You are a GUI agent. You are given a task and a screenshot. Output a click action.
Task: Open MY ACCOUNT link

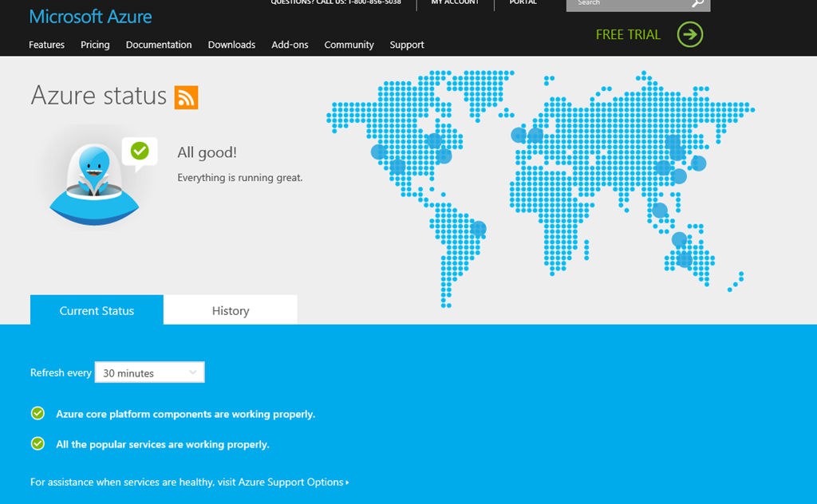click(455, 2)
